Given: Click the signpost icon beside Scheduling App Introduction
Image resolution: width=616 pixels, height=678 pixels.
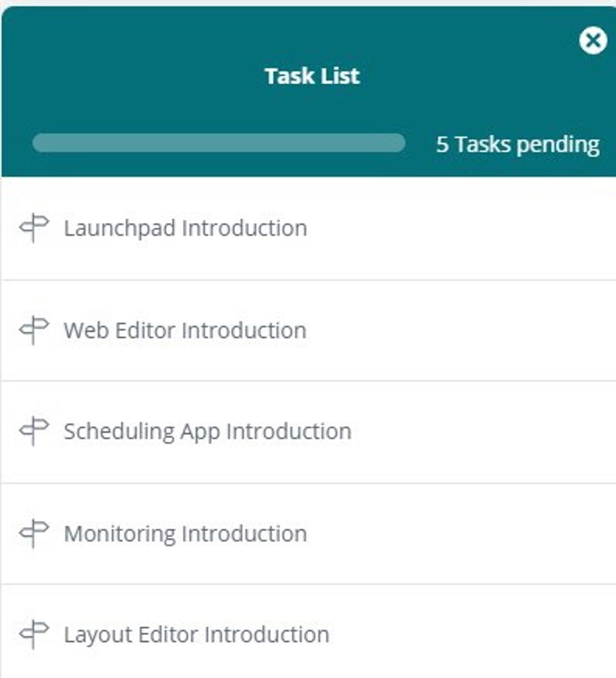Looking at the screenshot, I should 34,431.
